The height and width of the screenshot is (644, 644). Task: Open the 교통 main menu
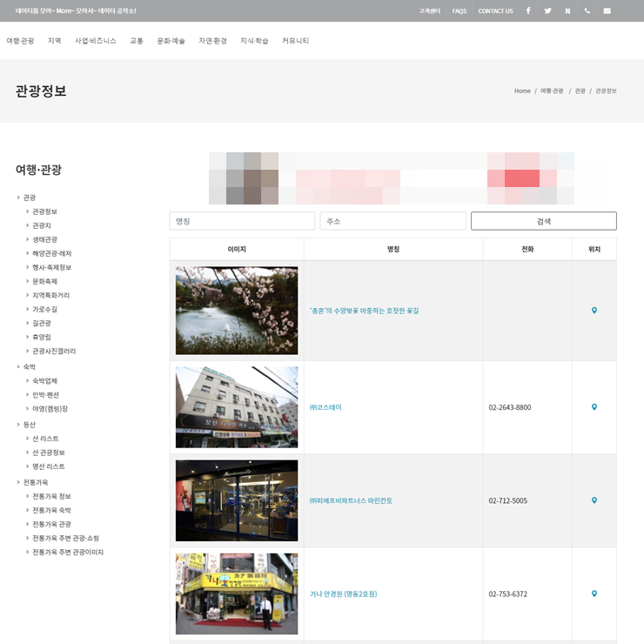[137, 41]
